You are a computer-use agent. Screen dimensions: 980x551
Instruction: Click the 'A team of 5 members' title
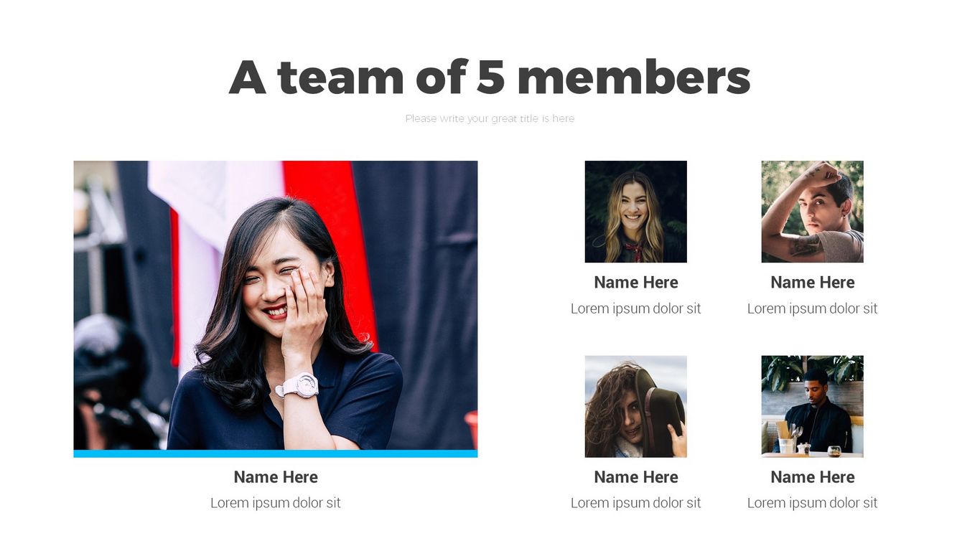tap(490, 77)
